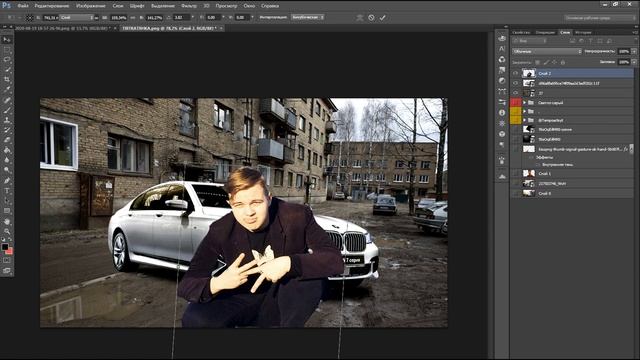Select the Blur tool
640x360 pixels.
tap(7, 160)
